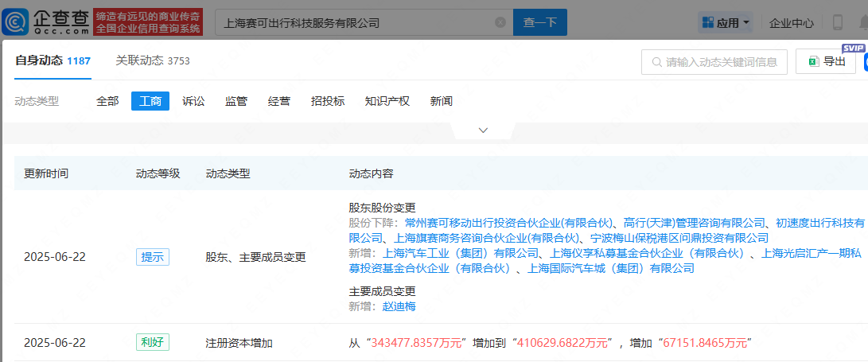This screenshot has width=868, height=362.
Task: Open 上海国际汽车城（集团）有限公司 link
Action: pyautogui.click(x=610, y=269)
